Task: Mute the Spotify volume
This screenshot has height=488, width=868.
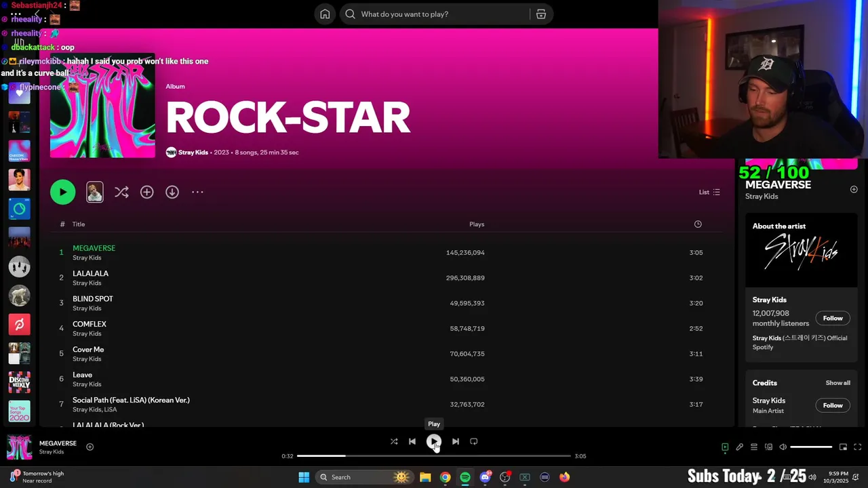Action: [783, 447]
